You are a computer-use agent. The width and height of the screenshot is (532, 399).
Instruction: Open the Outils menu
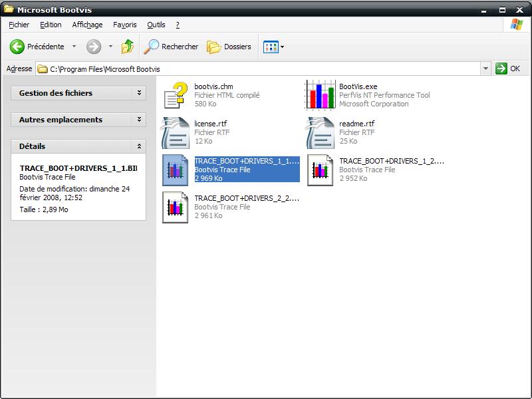[156, 25]
